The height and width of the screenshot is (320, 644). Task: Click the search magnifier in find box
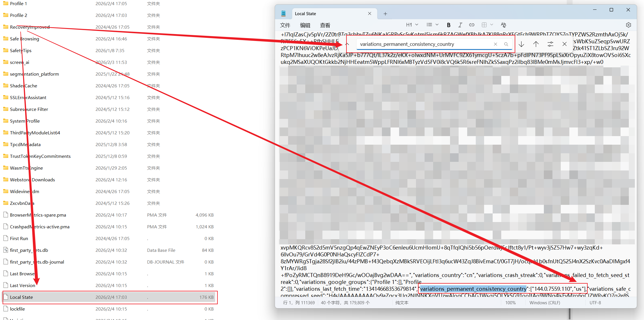click(506, 44)
